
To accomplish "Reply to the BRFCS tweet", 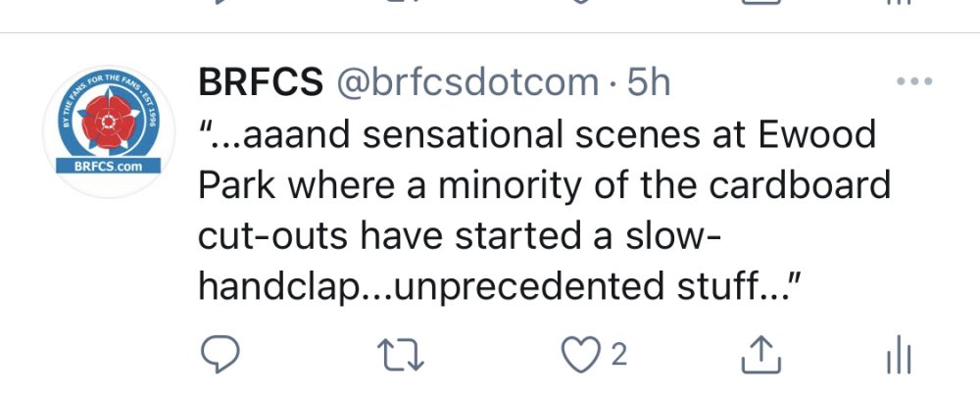I will pyautogui.click(x=221, y=356).
